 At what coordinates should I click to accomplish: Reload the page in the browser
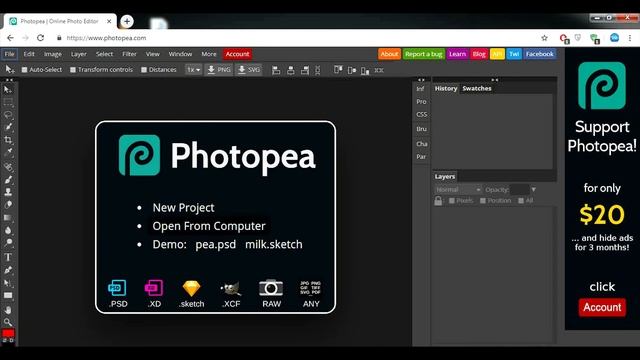(x=40, y=38)
